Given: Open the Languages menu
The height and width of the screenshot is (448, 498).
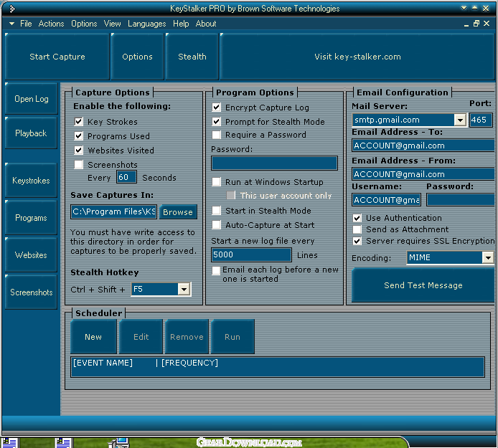Looking at the screenshot, I should coord(146,24).
